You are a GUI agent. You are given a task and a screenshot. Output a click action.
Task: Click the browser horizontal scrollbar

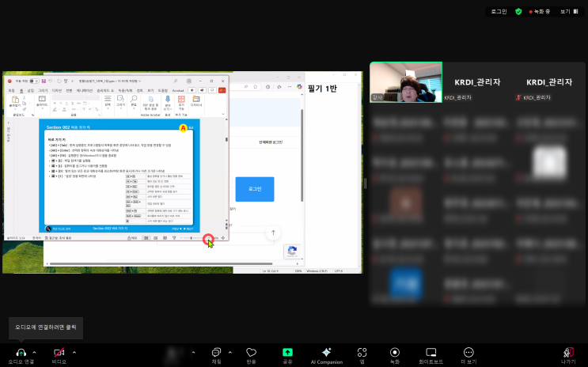coord(161,263)
